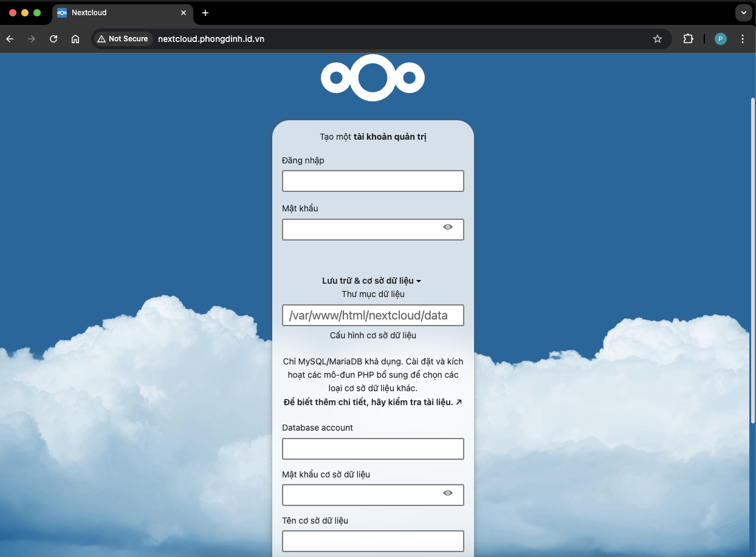Click the Mật khẩu cơ sở dữ liệu field
The width and height of the screenshot is (756, 557).
point(373,495)
